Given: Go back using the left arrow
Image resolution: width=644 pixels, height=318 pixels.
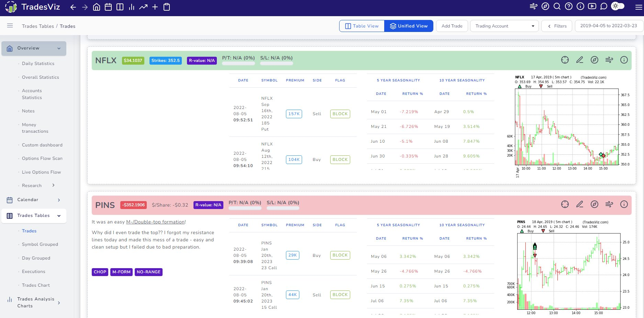Looking at the screenshot, I should [x=73, y=7].
